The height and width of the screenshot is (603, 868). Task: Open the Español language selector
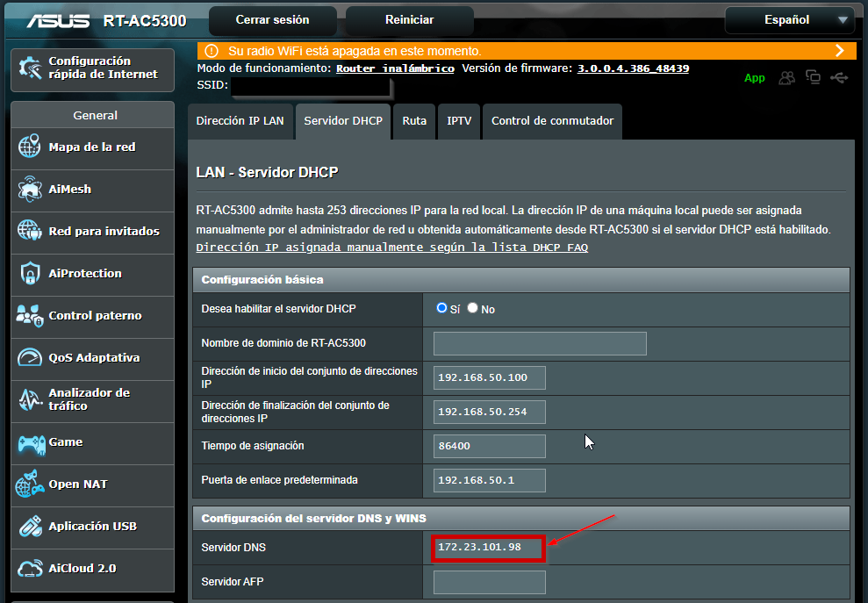788,19
